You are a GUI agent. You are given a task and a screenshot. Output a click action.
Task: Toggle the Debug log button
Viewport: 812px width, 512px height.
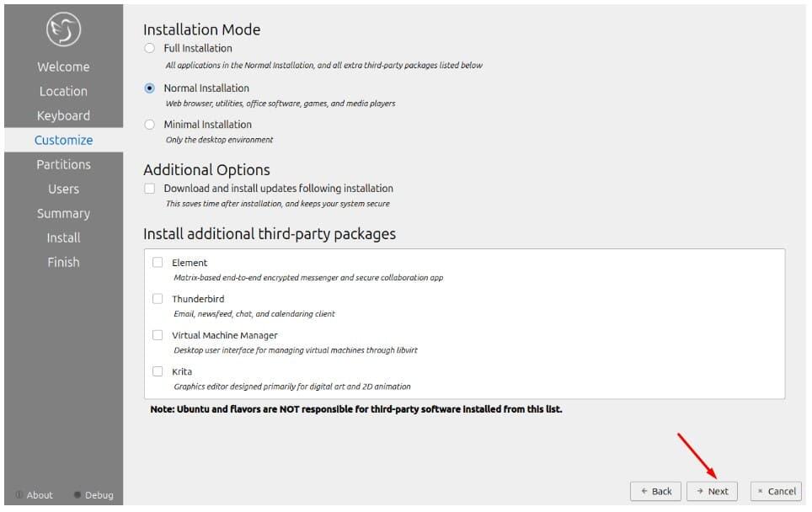coord(93,495)
